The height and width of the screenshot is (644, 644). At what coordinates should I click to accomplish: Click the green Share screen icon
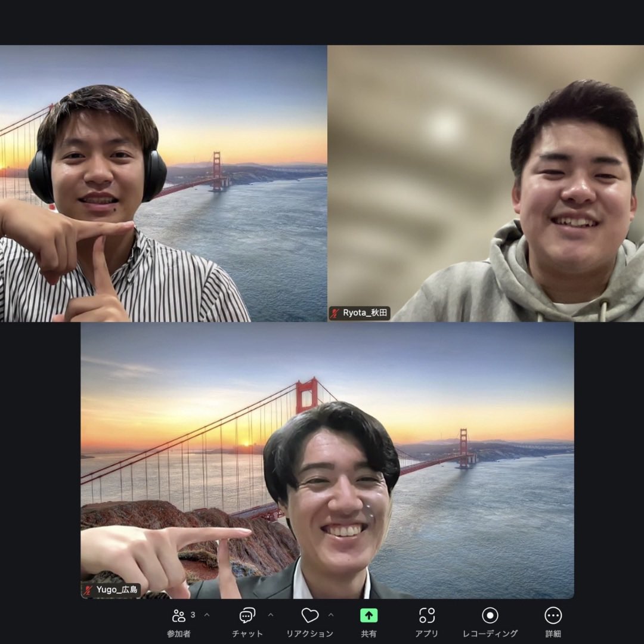coord(369,615)
